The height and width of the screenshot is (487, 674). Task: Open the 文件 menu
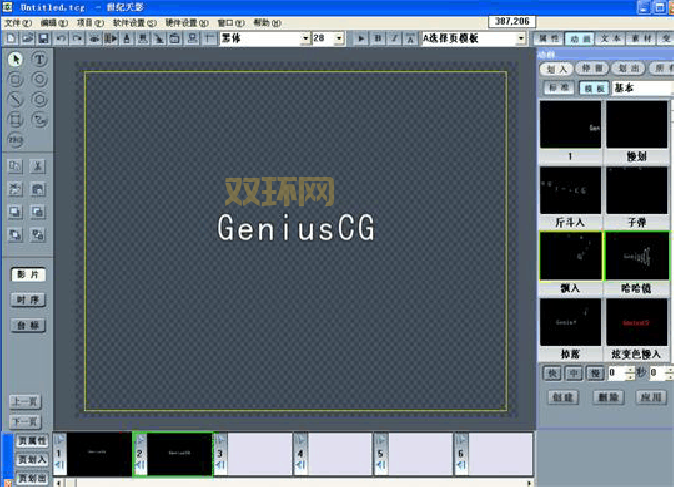point(18,23)
